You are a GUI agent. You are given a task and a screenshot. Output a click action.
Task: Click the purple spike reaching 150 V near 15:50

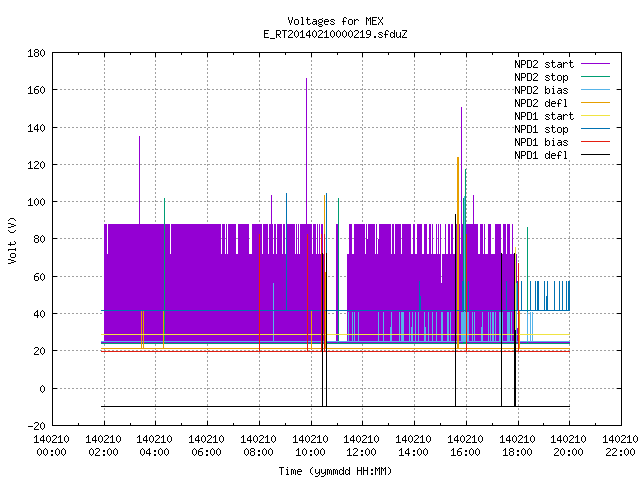462,165
